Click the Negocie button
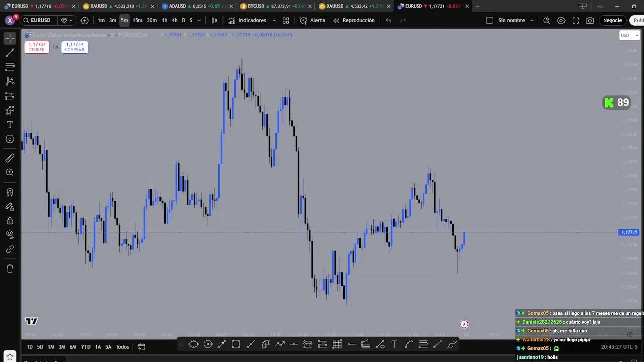Image resolution: width=644 pixels, height=362 pixels. 612,20
